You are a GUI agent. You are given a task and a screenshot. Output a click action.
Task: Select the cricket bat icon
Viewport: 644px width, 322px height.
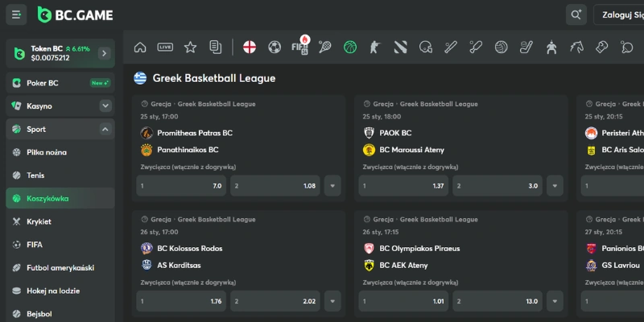pos(476,47)
